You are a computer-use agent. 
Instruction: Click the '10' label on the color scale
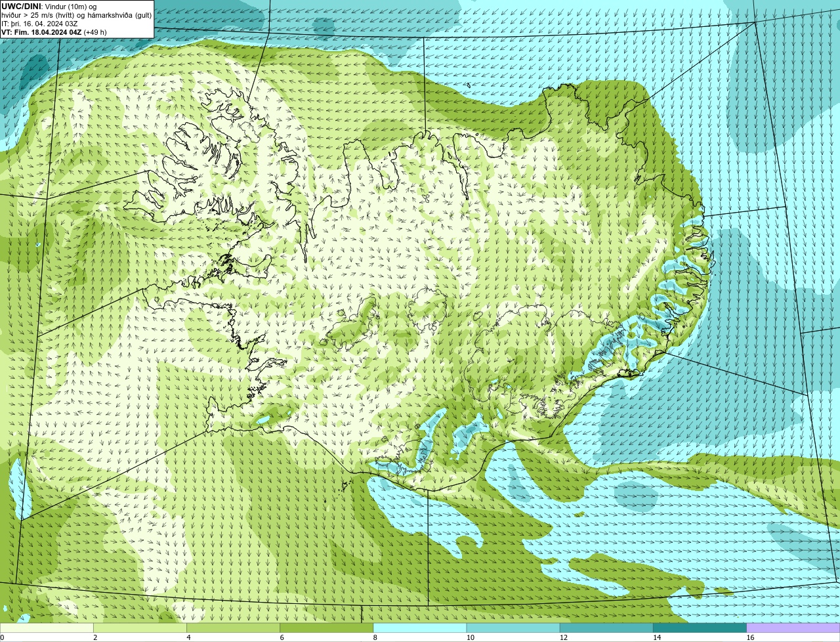tap(471, 637)
